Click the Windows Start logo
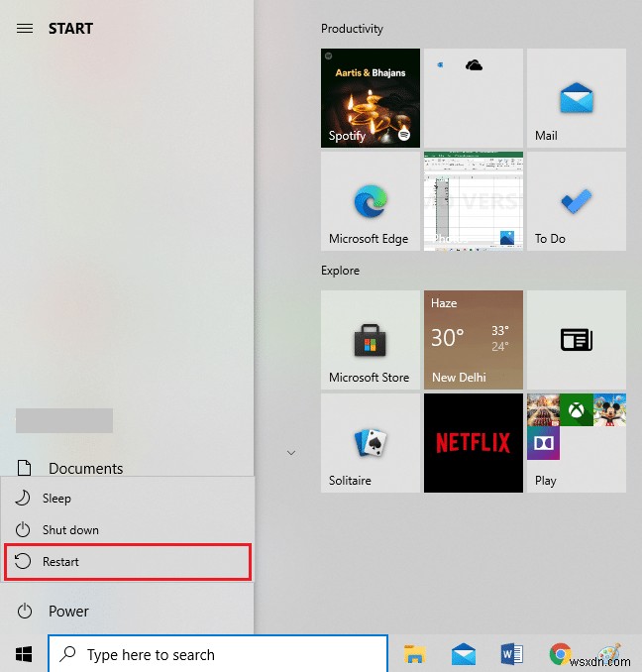The image size is (642, 672). (24, 654)
